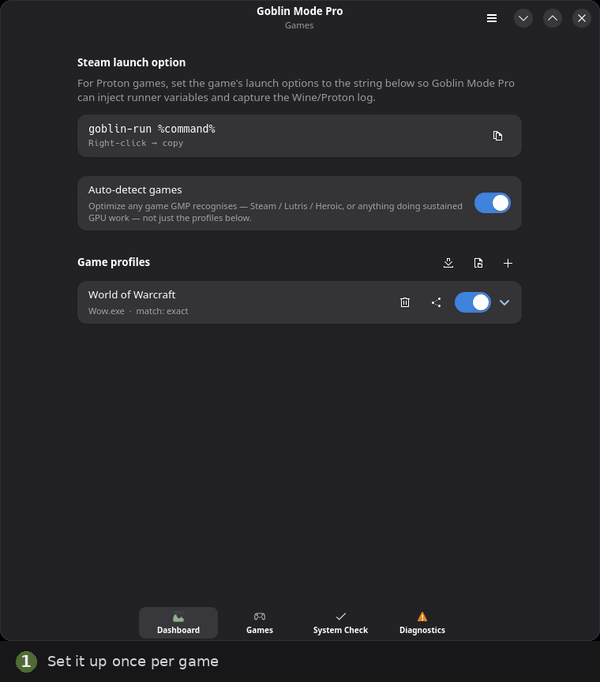Click the goblin-run %command% text box
Viewport: 600px width, 682px height.
pos(299,136)
